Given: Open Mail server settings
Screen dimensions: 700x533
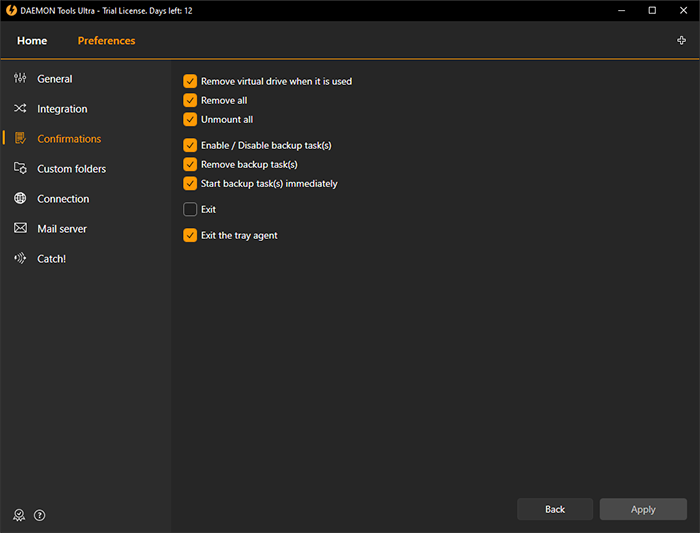Looking at the screenshot, I should pyautogui.click(x=62, y=229).
